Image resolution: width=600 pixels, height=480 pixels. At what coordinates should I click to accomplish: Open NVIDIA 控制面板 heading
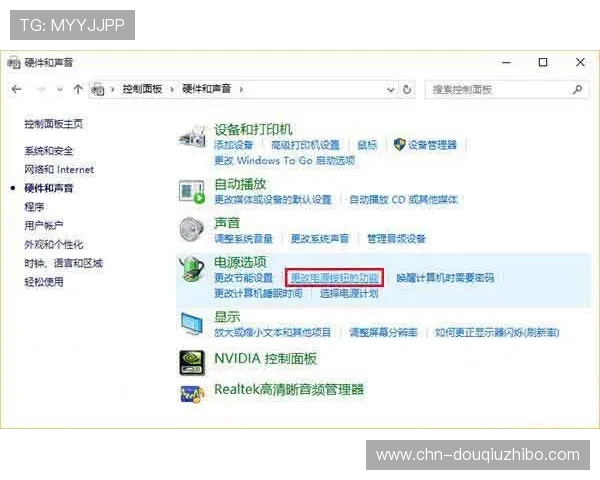coord(265,359)
